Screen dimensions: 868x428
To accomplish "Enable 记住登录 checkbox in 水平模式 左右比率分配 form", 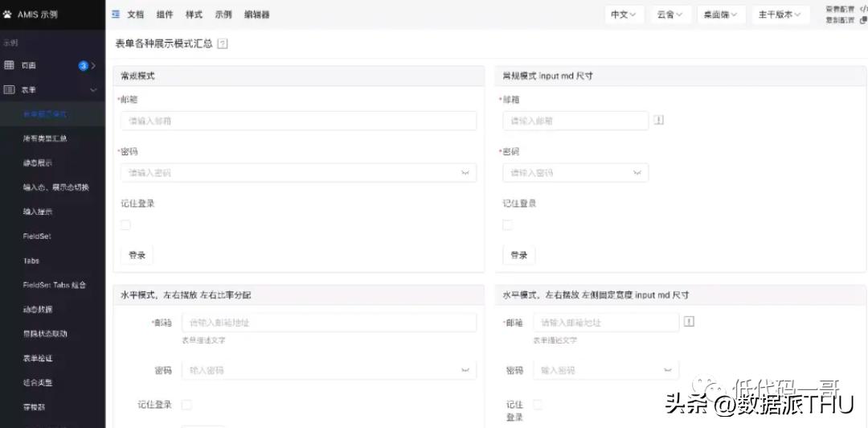I will point(186,405).
